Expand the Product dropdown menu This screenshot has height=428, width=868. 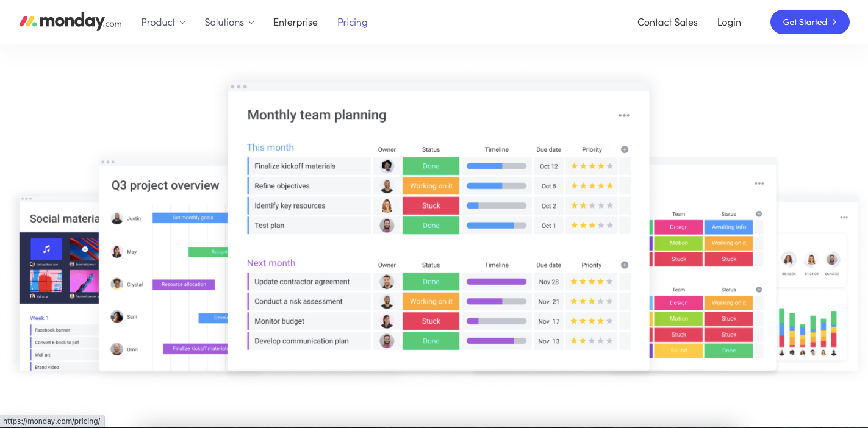pos(163,22)
